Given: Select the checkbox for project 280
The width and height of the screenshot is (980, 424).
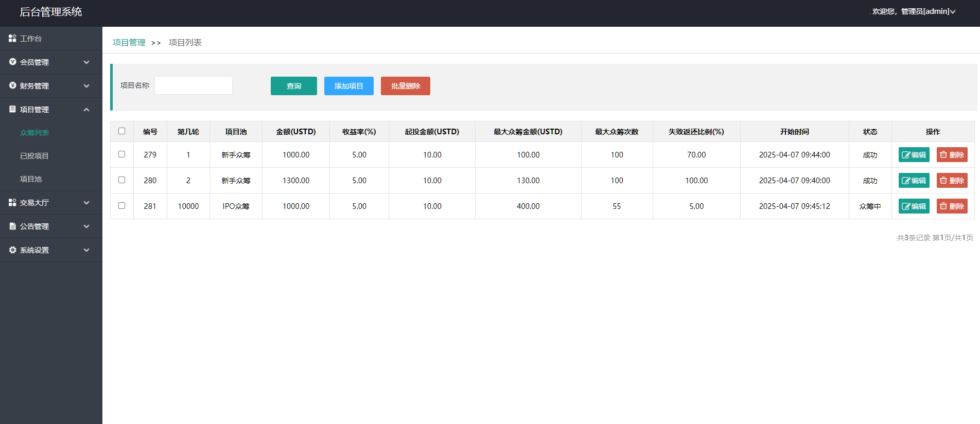Looking at the screenshot, I should [122, 180].
